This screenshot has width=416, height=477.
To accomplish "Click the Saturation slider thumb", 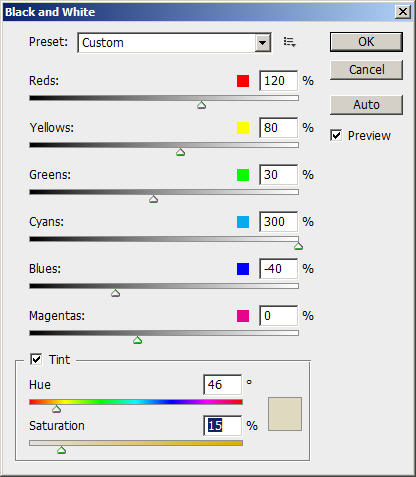I will coord(61,450).
